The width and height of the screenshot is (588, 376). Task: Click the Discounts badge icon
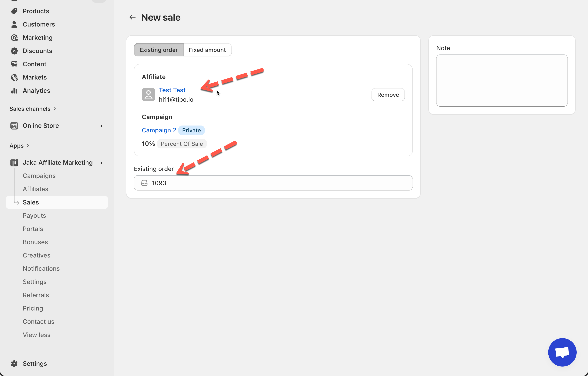pyautogui.click(x=14, y=51)
